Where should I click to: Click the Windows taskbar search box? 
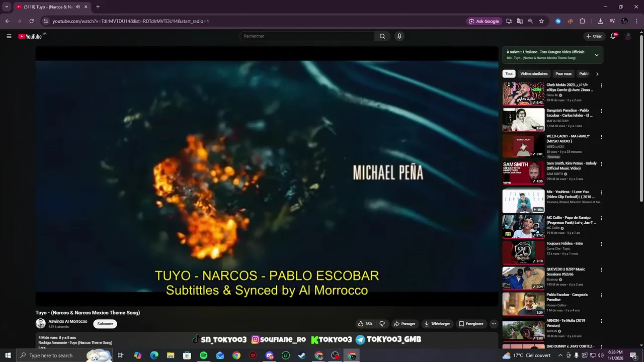(x=63, y=355)
